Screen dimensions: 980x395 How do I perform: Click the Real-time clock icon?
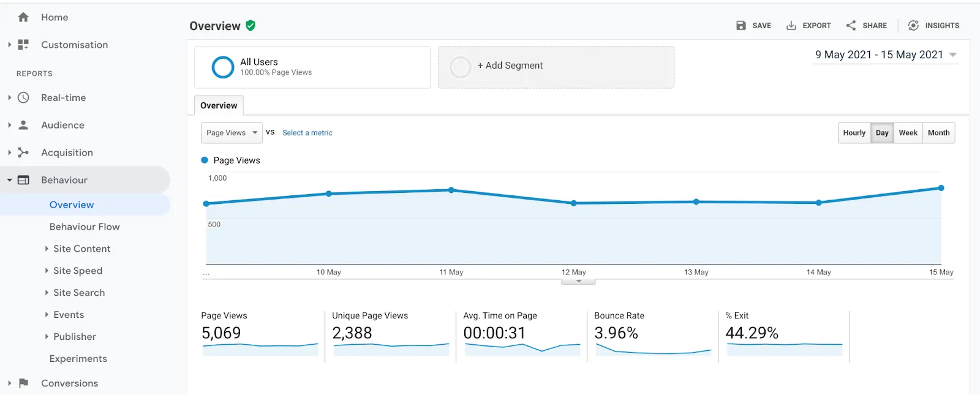(23, 97)
